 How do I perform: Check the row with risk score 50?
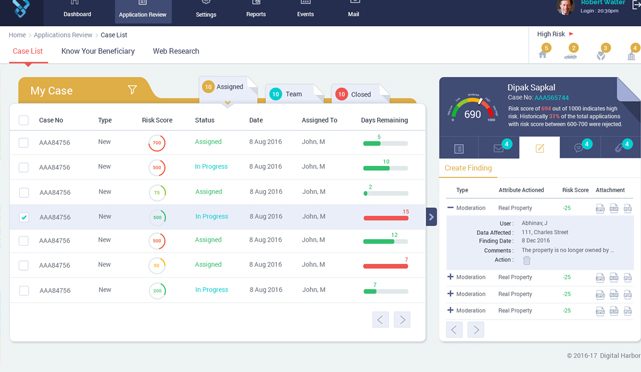pyautogui.click(x=24, y=266)
